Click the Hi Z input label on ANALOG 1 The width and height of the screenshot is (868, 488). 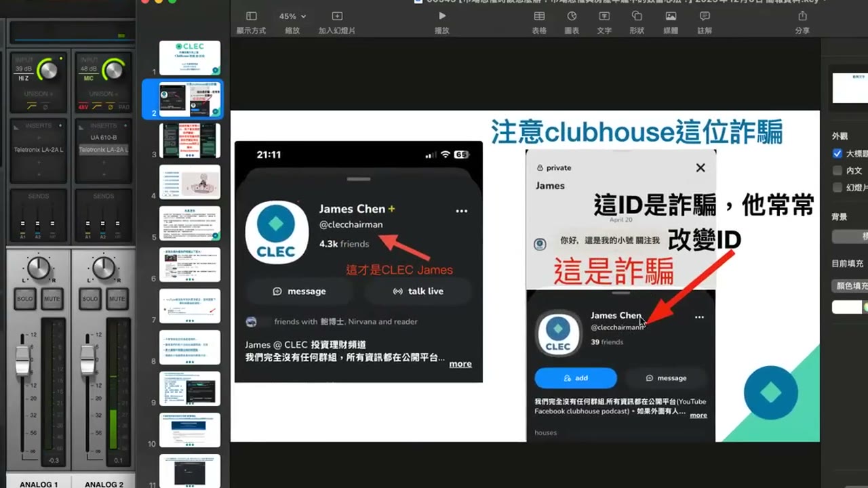23,79
